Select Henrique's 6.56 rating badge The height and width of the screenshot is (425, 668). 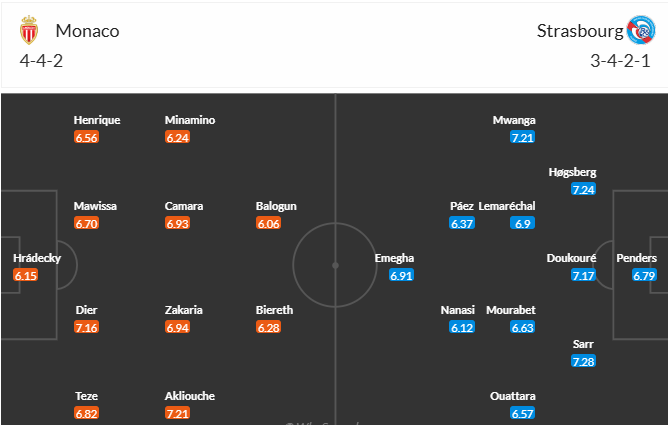point(86,138)
